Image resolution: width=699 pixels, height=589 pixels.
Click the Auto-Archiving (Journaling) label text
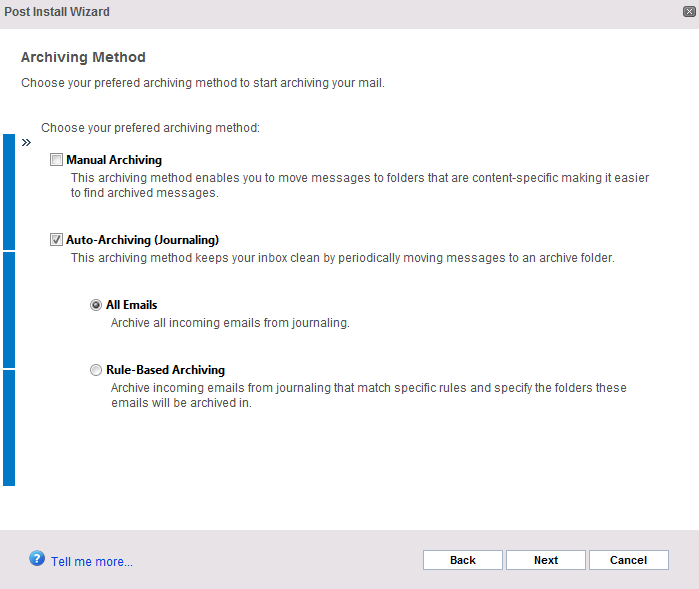tap(143, 240)
